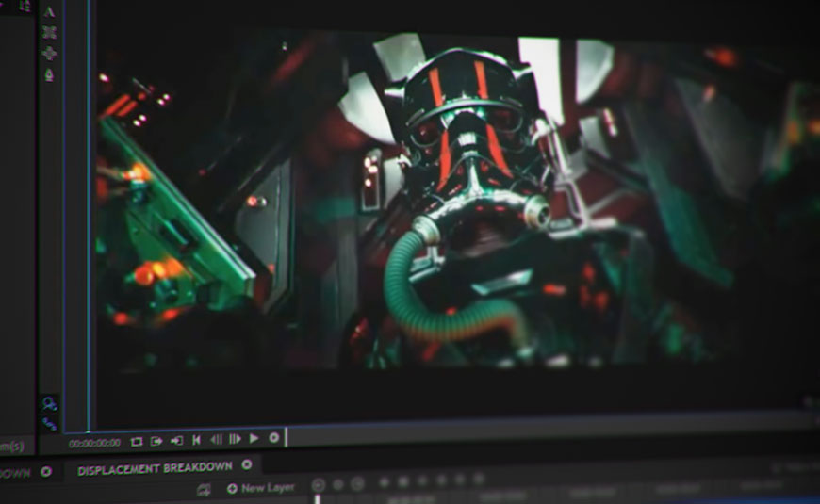Close the partially visible tab ending in OWN
The width and height of the screenshot is (820, 504).
coord(46,472)
